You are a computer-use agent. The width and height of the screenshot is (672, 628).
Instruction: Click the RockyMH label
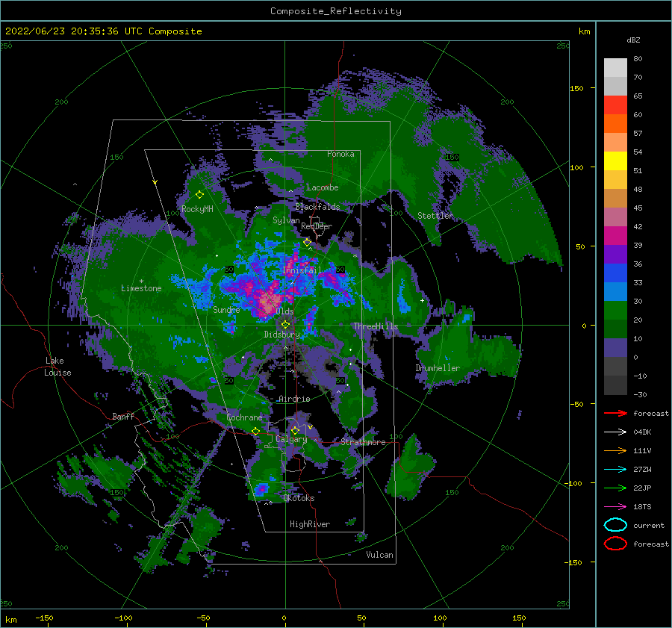[x=197, y=209]
